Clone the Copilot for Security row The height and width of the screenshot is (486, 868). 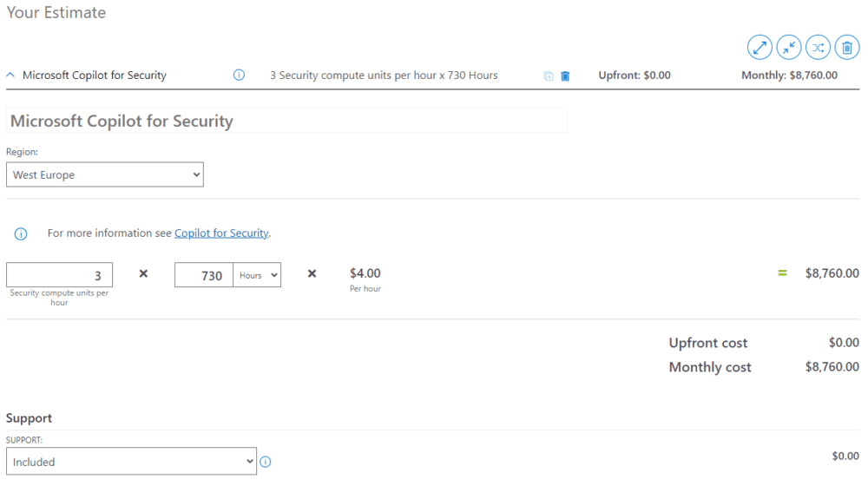click(x=549, y=76)
